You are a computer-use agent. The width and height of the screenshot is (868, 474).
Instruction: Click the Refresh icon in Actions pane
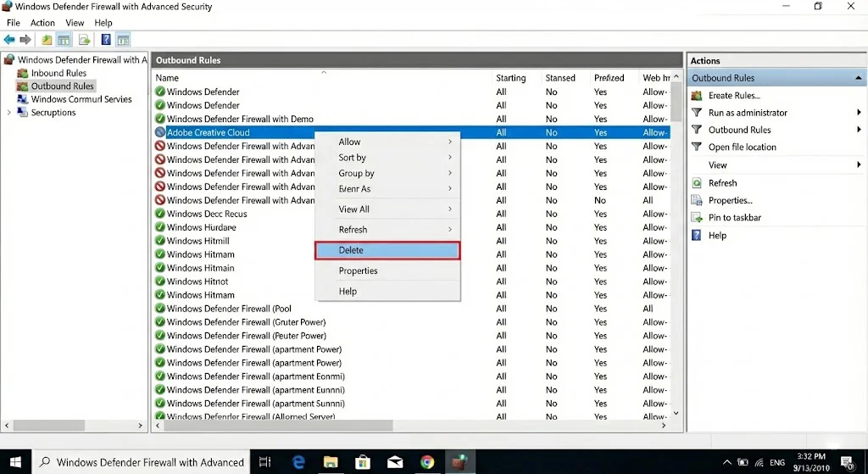pos(697,183)
